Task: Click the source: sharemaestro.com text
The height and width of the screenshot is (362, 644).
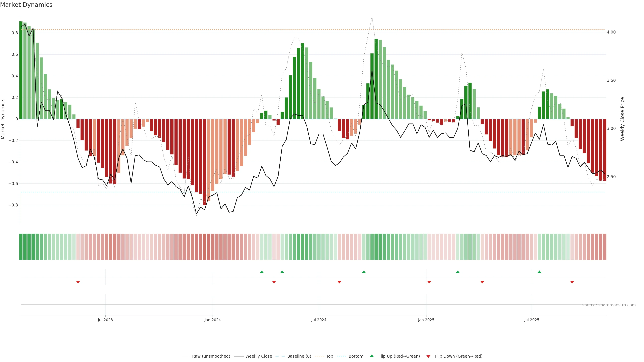Action: (609, 305)
